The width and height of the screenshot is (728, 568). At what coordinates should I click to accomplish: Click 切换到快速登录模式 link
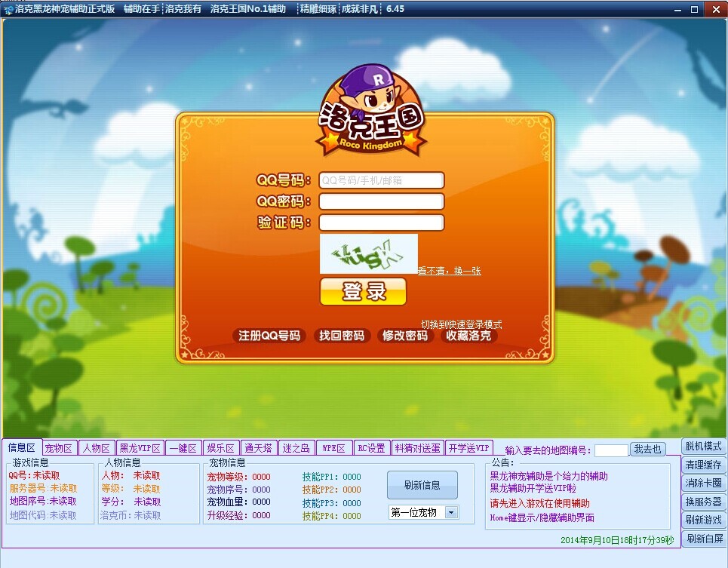click(461, 324)
